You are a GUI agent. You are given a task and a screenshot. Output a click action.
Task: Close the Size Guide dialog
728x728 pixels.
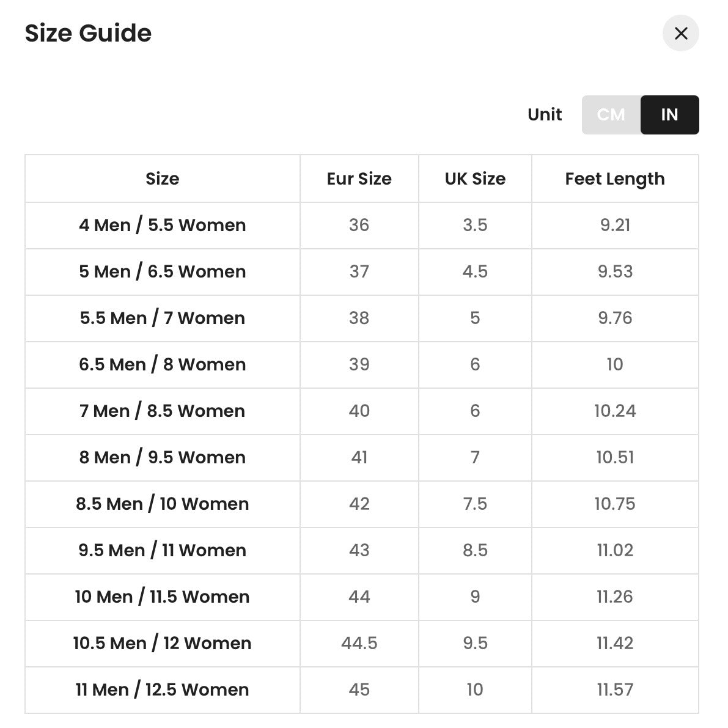(680, 34)
